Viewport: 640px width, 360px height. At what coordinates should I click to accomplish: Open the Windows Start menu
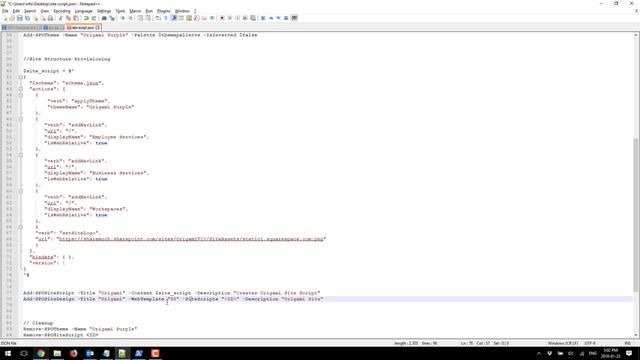click(x=8, y=353)
